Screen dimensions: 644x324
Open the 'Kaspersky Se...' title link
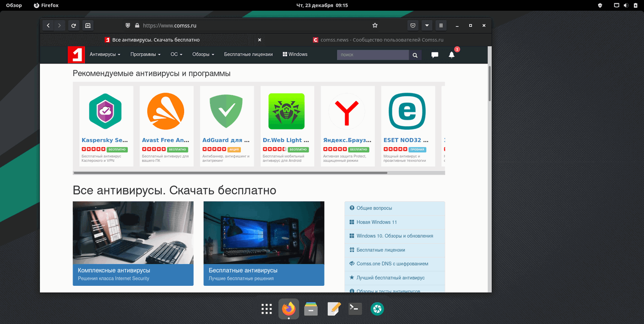point(105,140)
